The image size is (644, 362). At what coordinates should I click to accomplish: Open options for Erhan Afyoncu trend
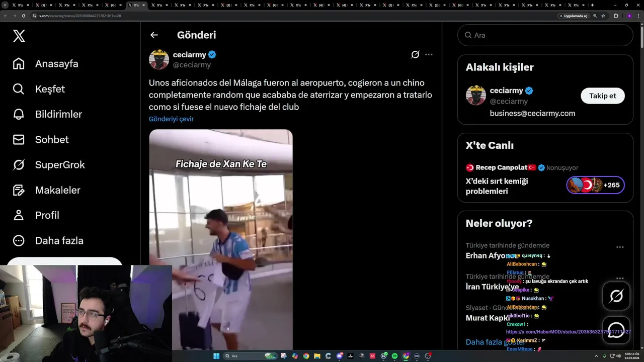pos(620,247)
